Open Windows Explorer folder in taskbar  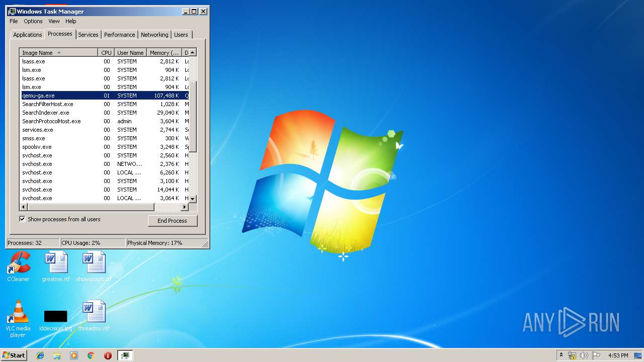tap(57, 355)
